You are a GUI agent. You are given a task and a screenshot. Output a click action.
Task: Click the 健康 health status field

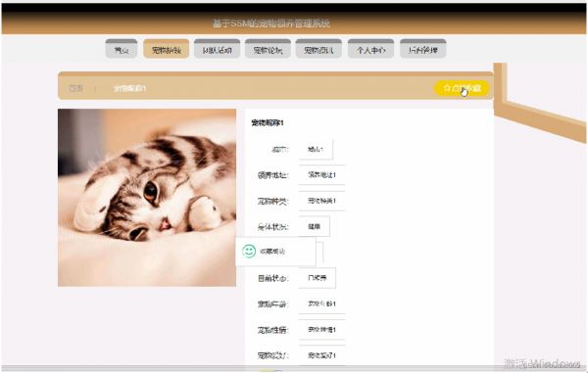point(315,226)
